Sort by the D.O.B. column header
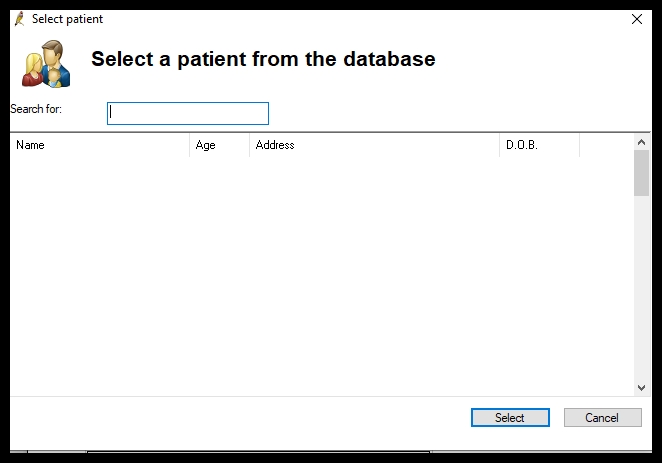 (539, 145)
